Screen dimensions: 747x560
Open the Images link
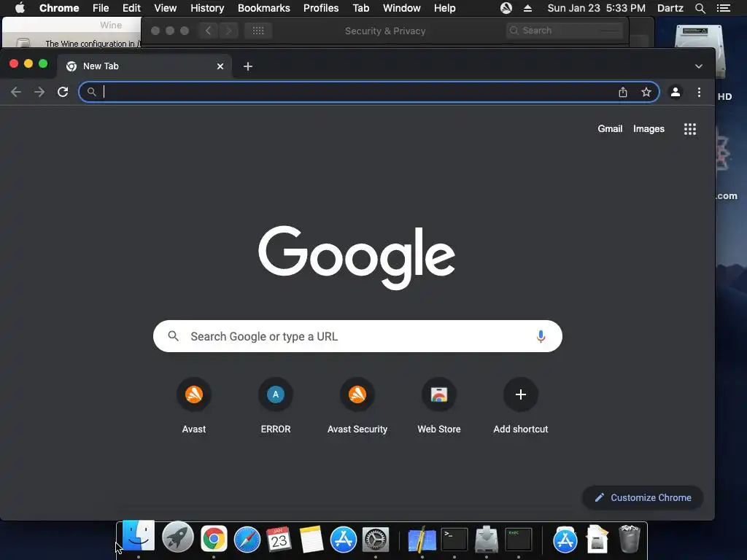pos(649,129)
